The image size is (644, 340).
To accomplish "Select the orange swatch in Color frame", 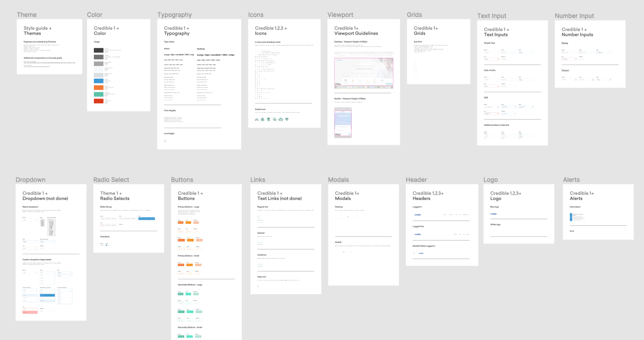I will click(99, 87).
